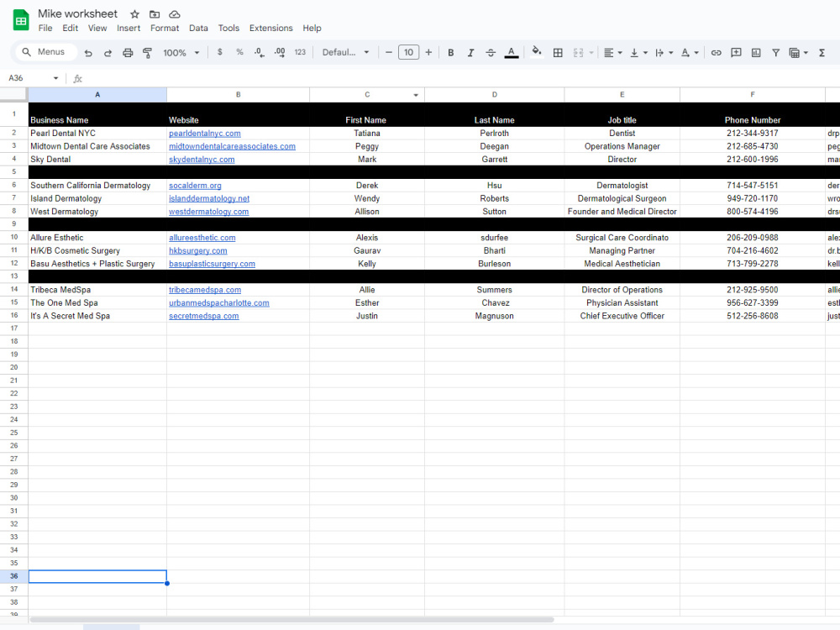Star the Mike worksheet document
840x630 pixels.
click(135, 14)
